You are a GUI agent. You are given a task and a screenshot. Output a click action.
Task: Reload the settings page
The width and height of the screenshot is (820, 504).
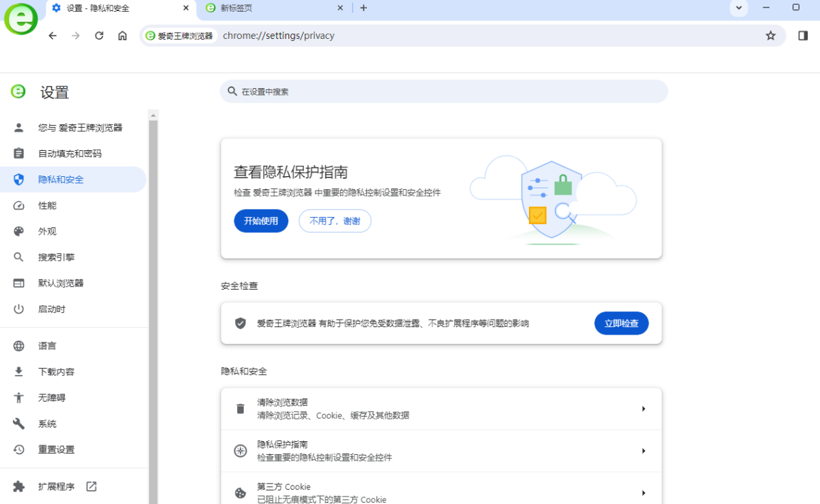point(98,35)
